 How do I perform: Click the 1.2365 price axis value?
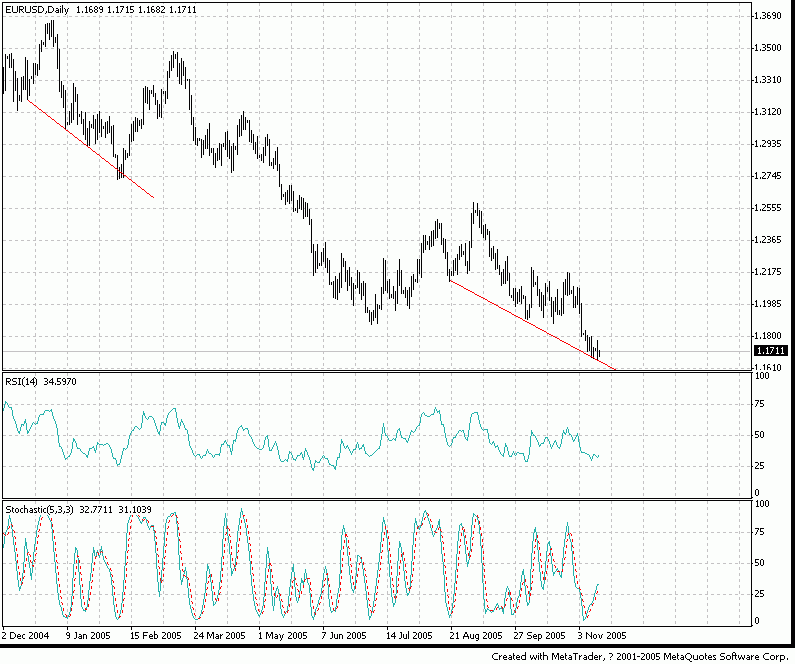pyautogui.click(x=768, y=240)
